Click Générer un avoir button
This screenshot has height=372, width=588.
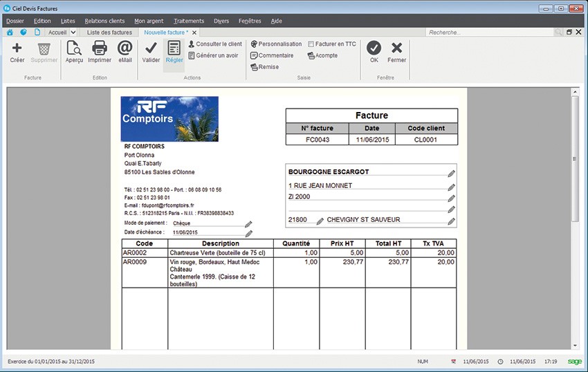214,55
